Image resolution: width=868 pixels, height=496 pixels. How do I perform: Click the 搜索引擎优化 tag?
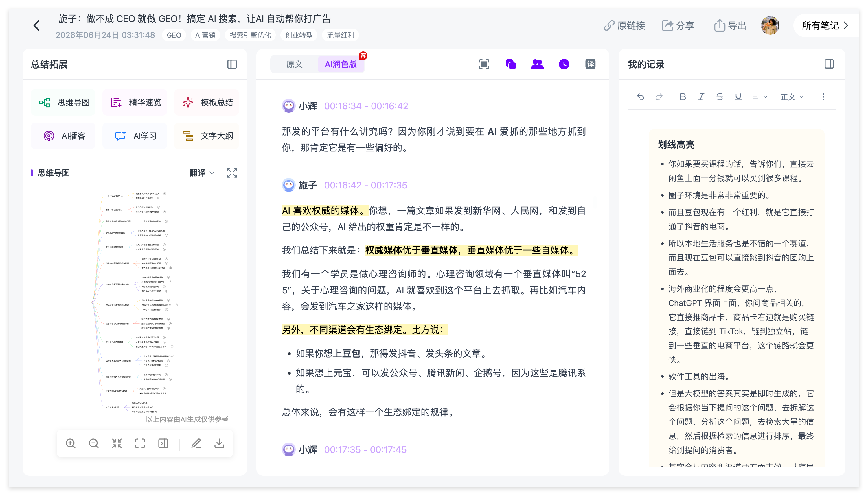pos(250,35)
